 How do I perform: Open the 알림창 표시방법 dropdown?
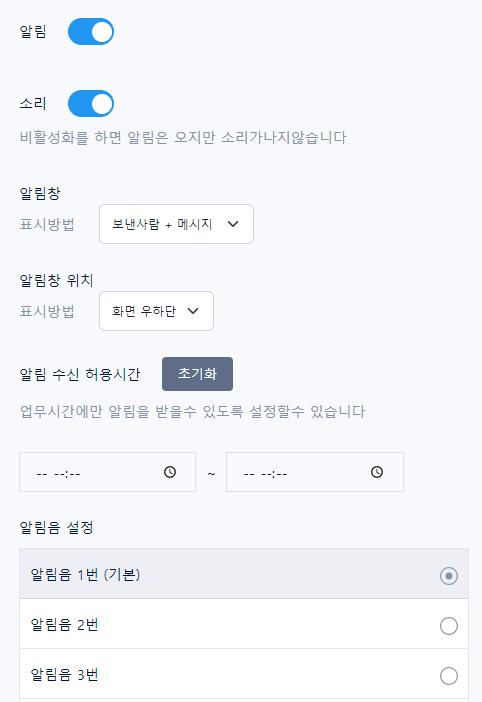tap(176, 224)
